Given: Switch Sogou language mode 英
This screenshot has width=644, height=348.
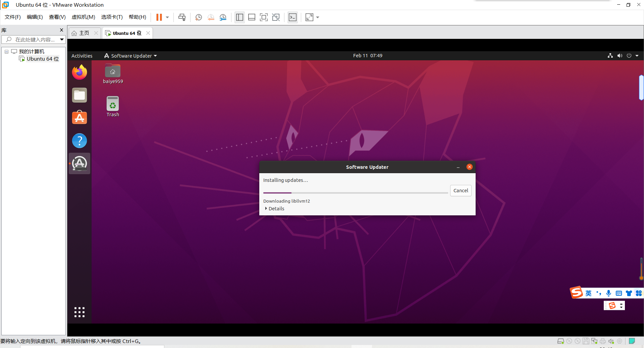Looking at the screenshot, I should click(x=588, y=293).
